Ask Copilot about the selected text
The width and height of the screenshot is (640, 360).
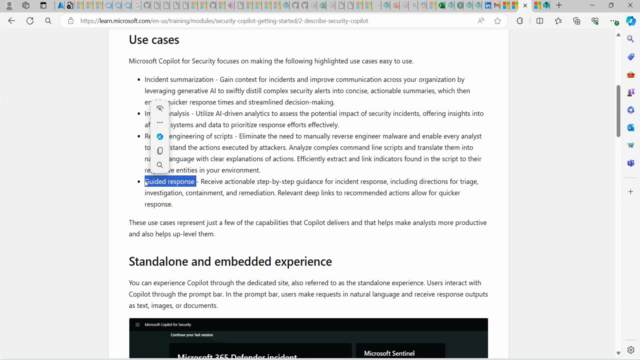coord(160,136)
